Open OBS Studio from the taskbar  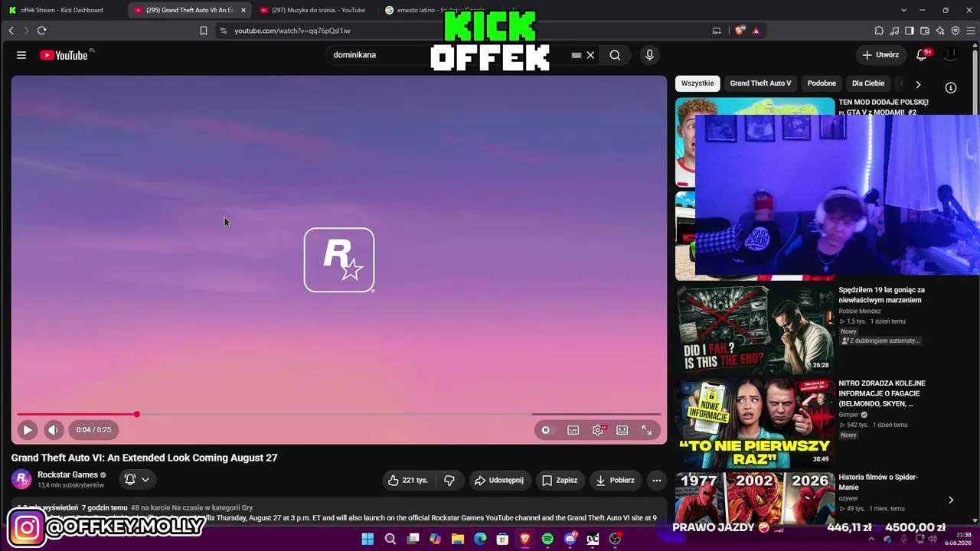tap(615, 539)
